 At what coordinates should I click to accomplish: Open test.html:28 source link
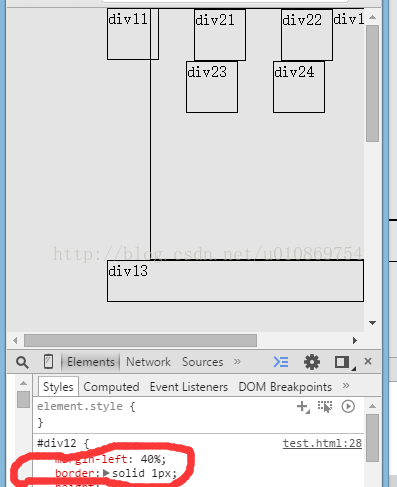322,443
